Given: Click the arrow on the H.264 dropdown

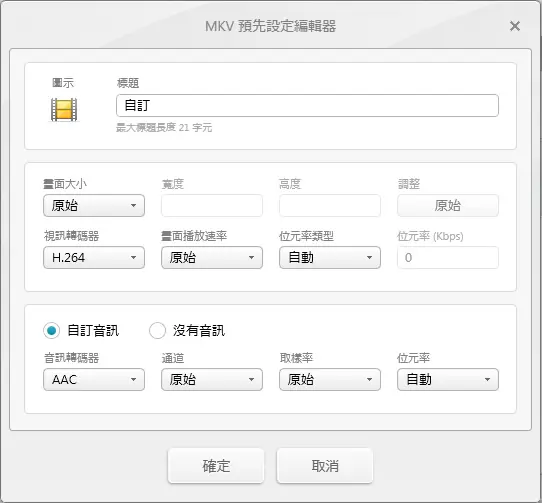Looking at the screenshot, I should 133,258.
